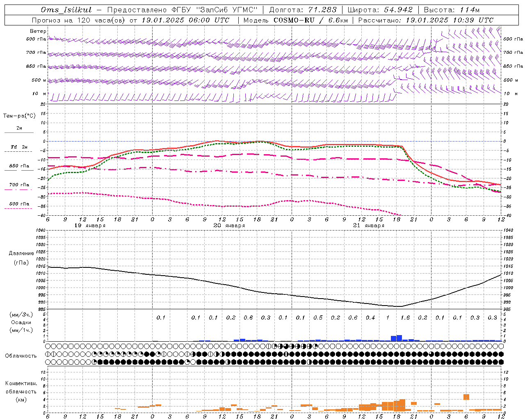The width and height of the screenshot is (525, 420).
Task: Click the 0.4 precipitation value
Action: tap(370, 317)
